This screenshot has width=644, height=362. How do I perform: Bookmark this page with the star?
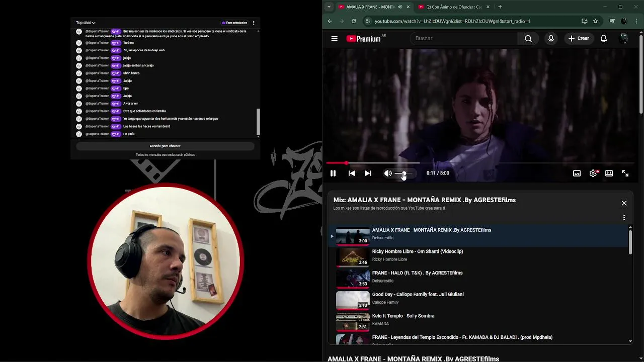(595, 21)
